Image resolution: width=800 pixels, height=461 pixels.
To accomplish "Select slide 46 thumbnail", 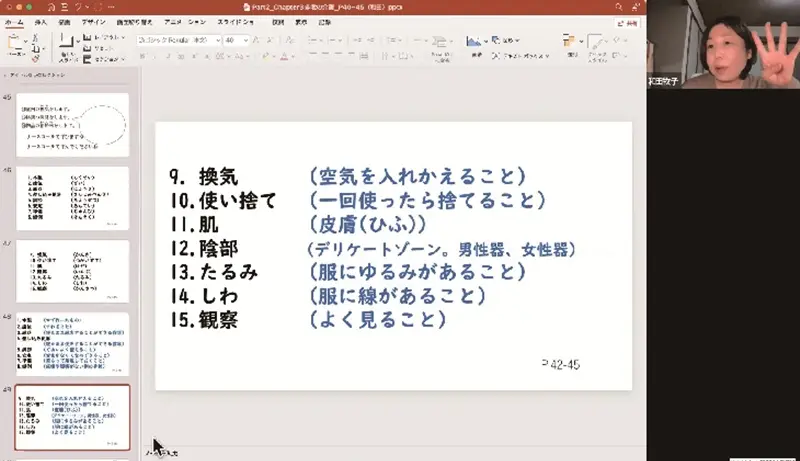I will (x=72, y=198).
